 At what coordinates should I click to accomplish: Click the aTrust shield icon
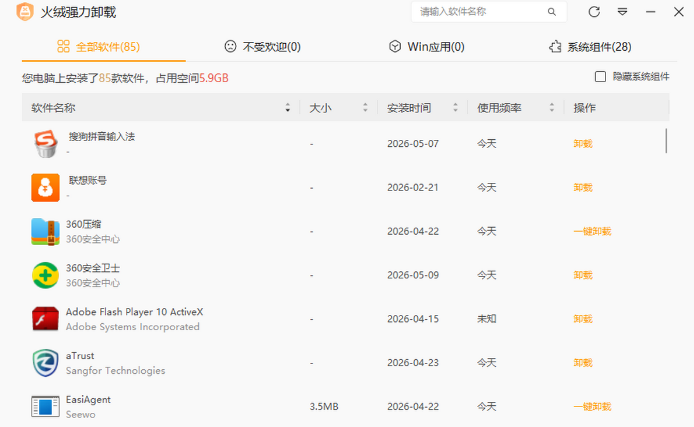tap(46, 363)
